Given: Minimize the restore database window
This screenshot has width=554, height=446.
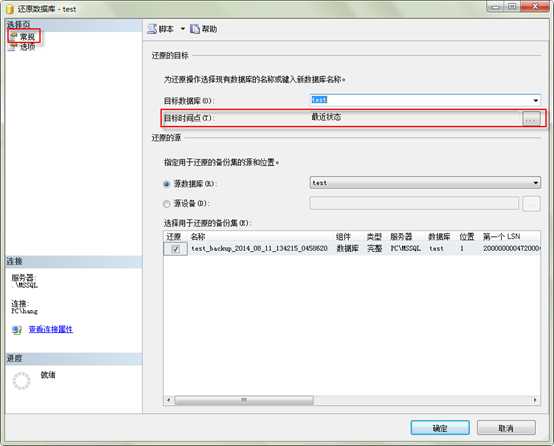Looking at the screenshot, I should 496,6.
